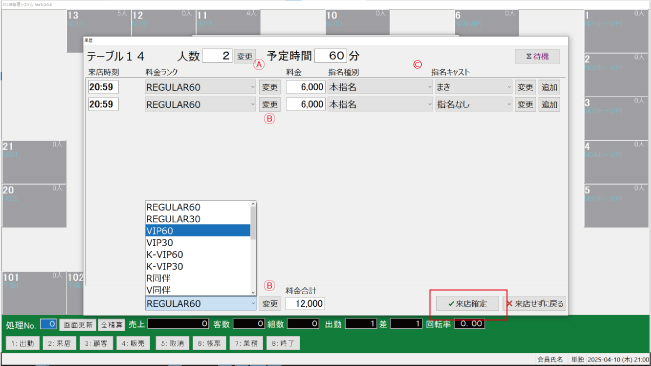The image size is (651, 366).
Task: Click the 来店確定 confirm button
Action: click(467, 304)
